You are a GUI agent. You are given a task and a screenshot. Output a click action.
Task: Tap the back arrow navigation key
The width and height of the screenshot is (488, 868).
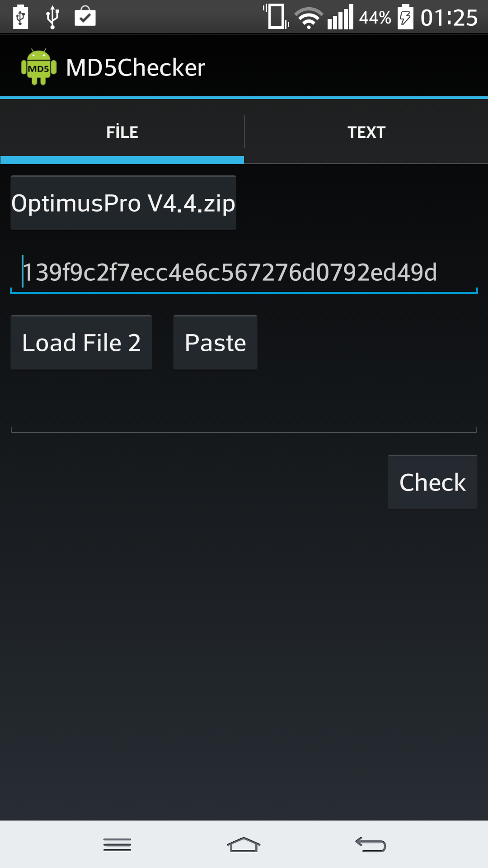[x=371, y=844]
